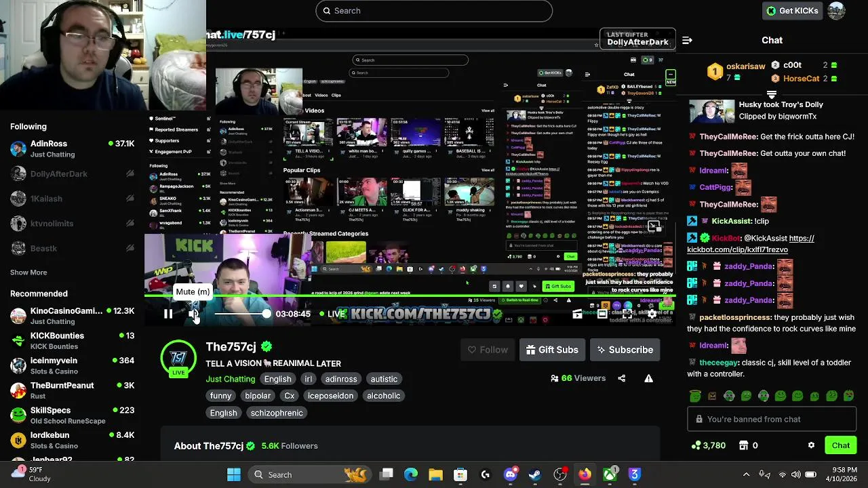This screenshot has height=488, width=868.
Task: Open the Just Chatting category link
Action: 231,379
